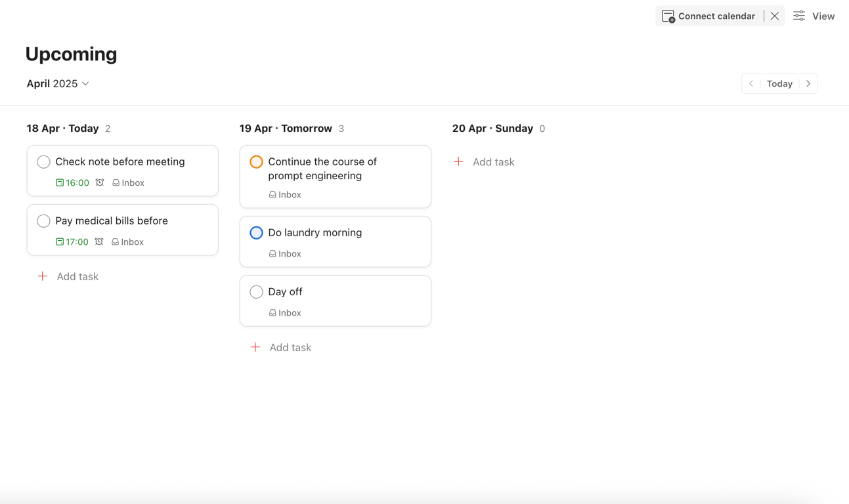Image resolution: width=849 pixels, height=504 pixels.
Task: Click the plus icon under Sunday column
Action: 458,161
